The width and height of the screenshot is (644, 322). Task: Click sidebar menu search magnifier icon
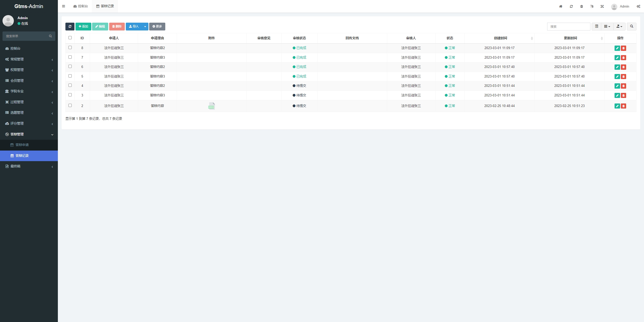[x=50, y=36]
